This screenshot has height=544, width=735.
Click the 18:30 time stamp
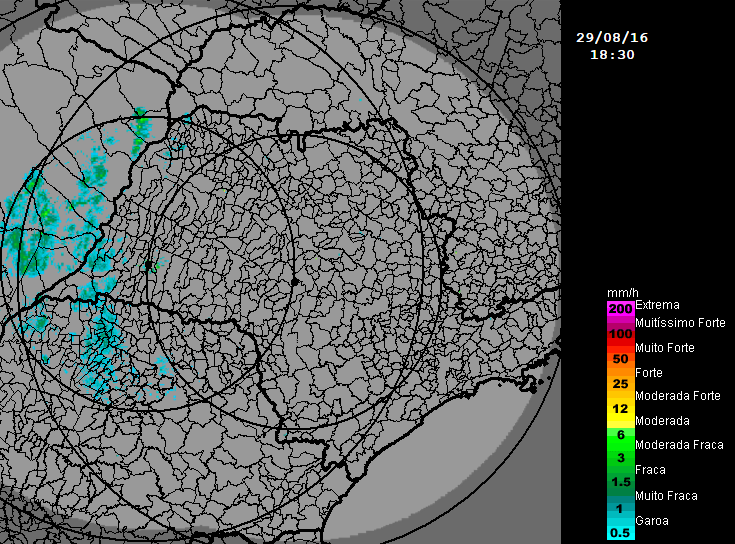click(612, 55)
